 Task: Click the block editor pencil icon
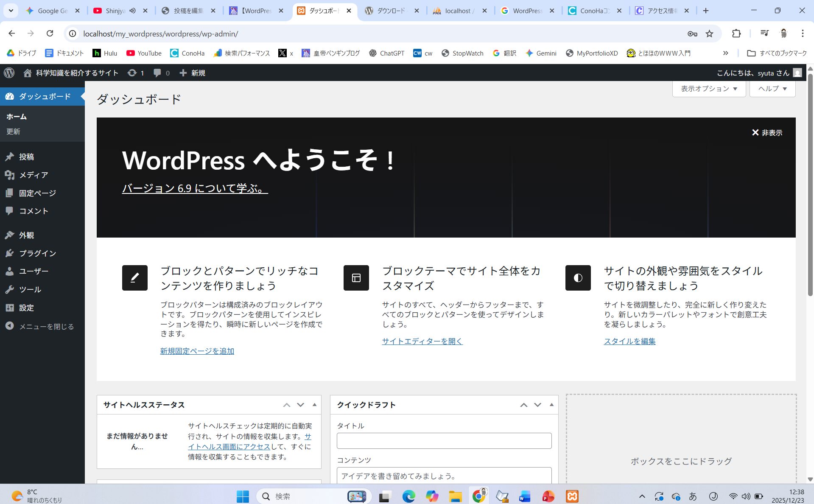tap(134, 278)
